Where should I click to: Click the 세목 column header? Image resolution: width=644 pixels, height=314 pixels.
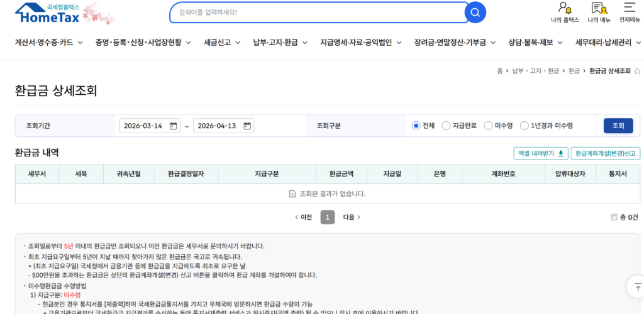point(81,174)
